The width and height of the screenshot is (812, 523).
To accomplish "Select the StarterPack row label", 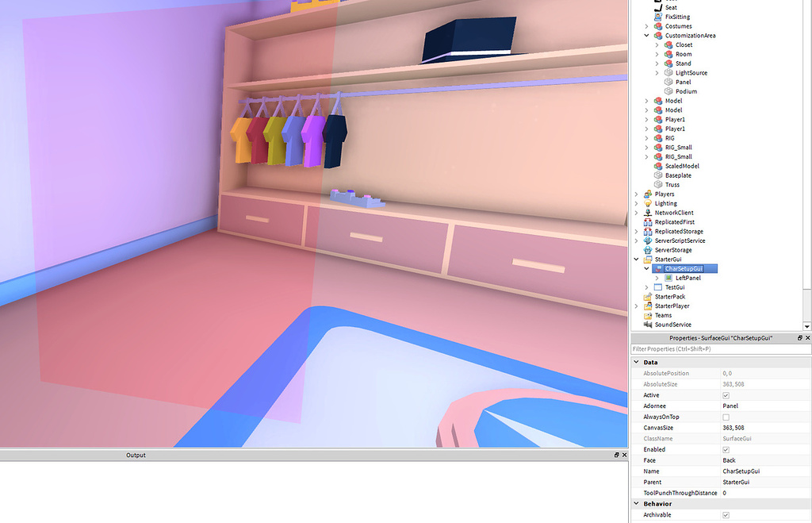I will click(x=669, y=297).
